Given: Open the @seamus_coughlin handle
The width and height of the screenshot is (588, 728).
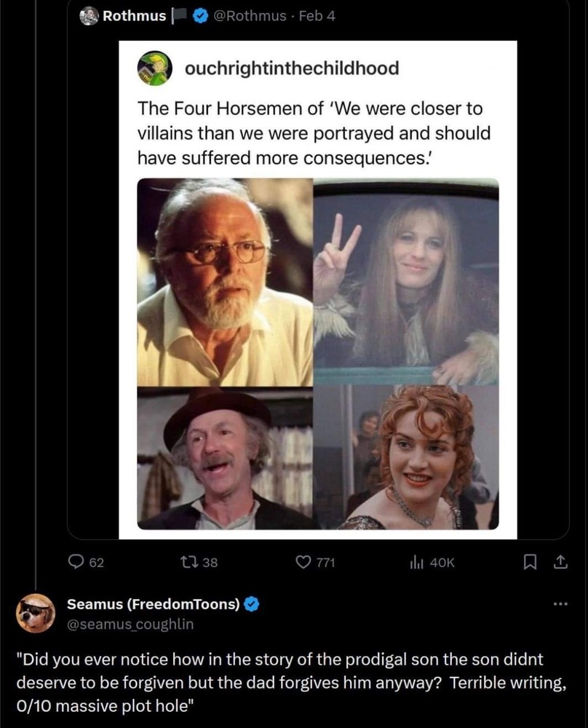Looking at the screenshot, I should click(130, 623).
